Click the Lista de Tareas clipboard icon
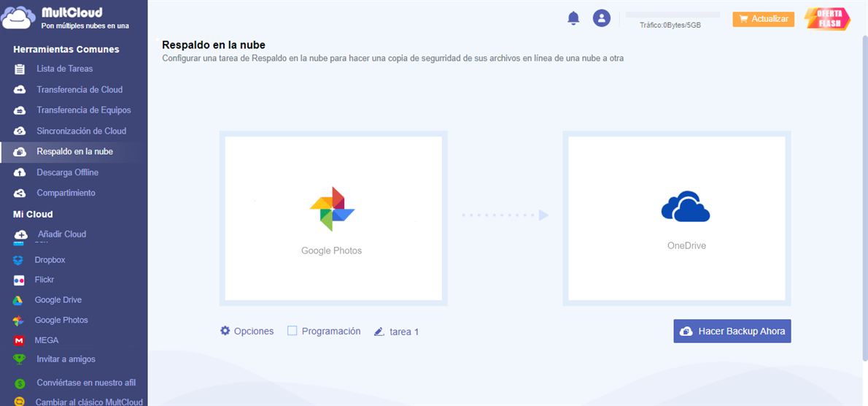This screenshot has width=868, height=406. coord(20,69)
